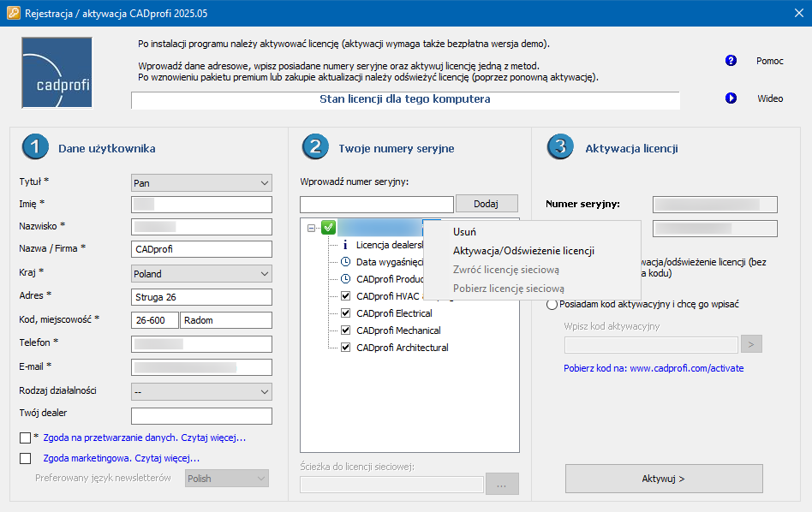This screenshot has height=512, width=812.
Task: Open 'Zgoda marketingowa. Czytaj więcej' link
Action: 121,458
